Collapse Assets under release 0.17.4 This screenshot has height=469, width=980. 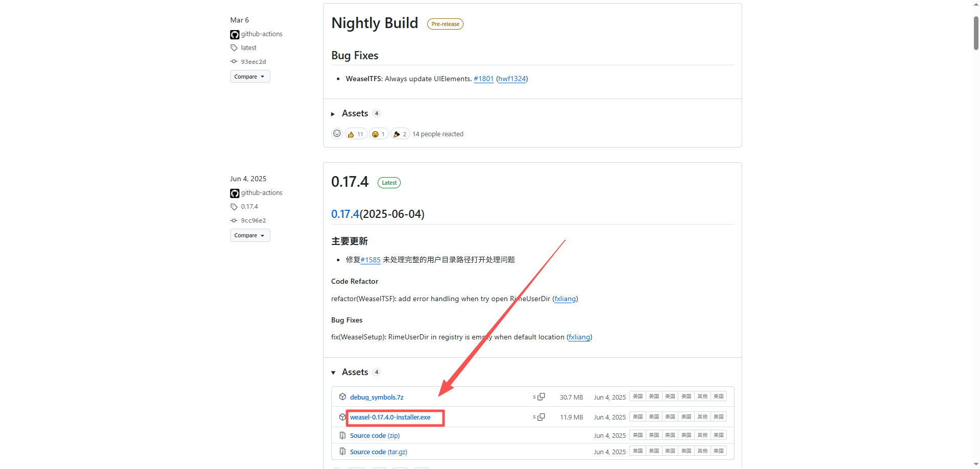click(x=355, y=372)
